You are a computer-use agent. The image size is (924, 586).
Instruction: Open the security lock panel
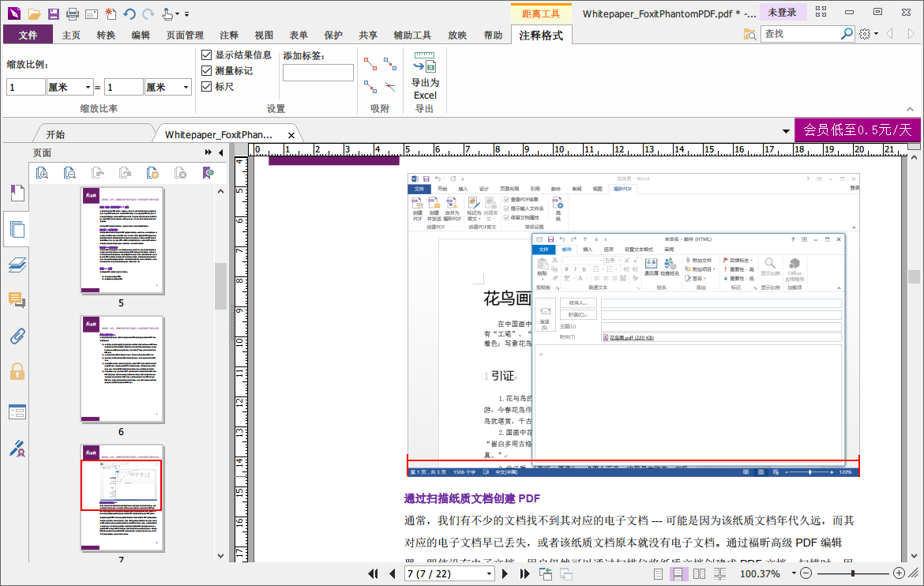tap(17, 371)
